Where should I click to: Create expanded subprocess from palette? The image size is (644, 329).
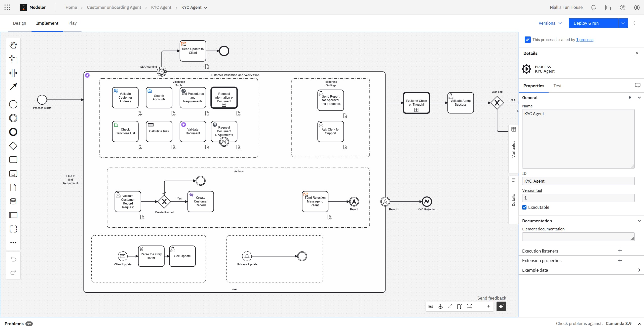[13, 174]
